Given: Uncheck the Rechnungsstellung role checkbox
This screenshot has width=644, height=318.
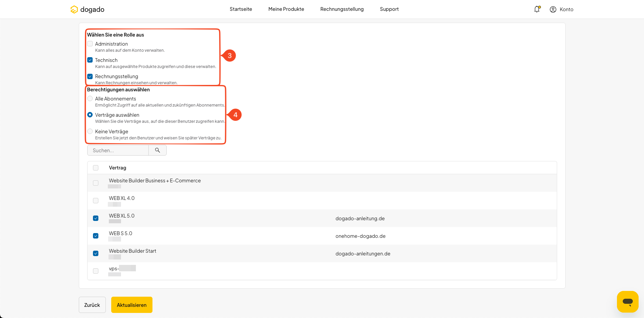Looking at the screenshot, I should tap(90, 76).
